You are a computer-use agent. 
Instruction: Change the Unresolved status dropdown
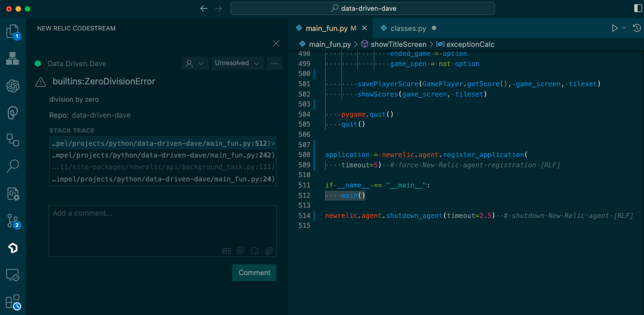coord(237,63)
